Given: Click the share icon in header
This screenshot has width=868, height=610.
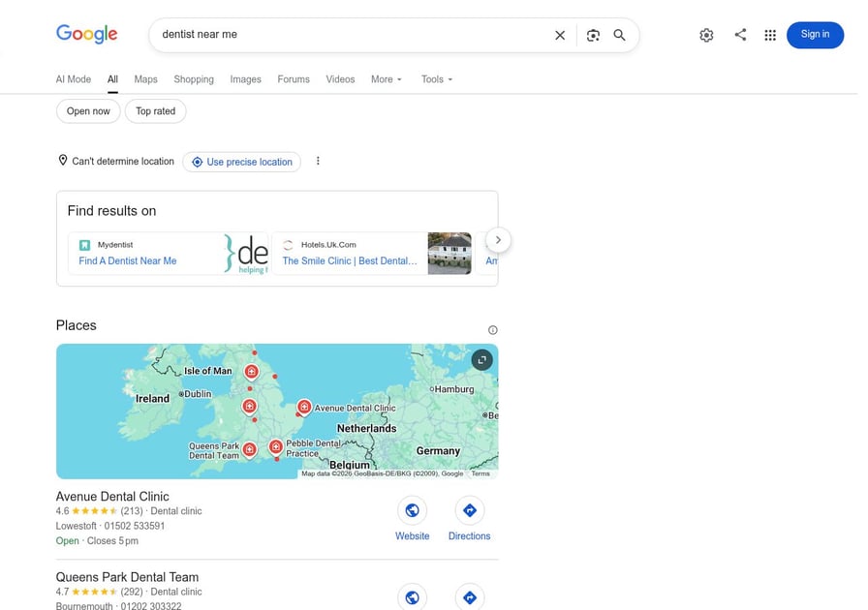Looking at the screenshot, I should [740, 35].
